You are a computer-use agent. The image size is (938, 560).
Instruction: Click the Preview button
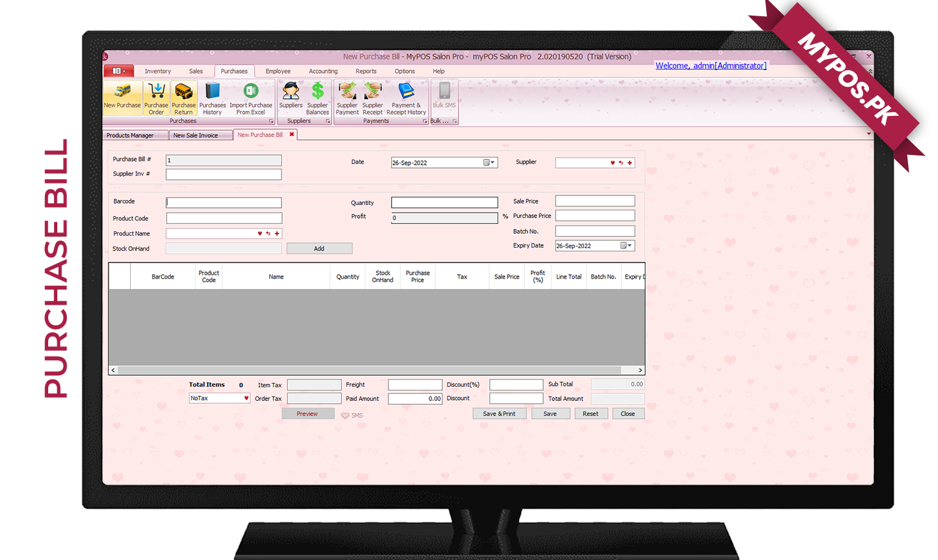pos(307,413)
